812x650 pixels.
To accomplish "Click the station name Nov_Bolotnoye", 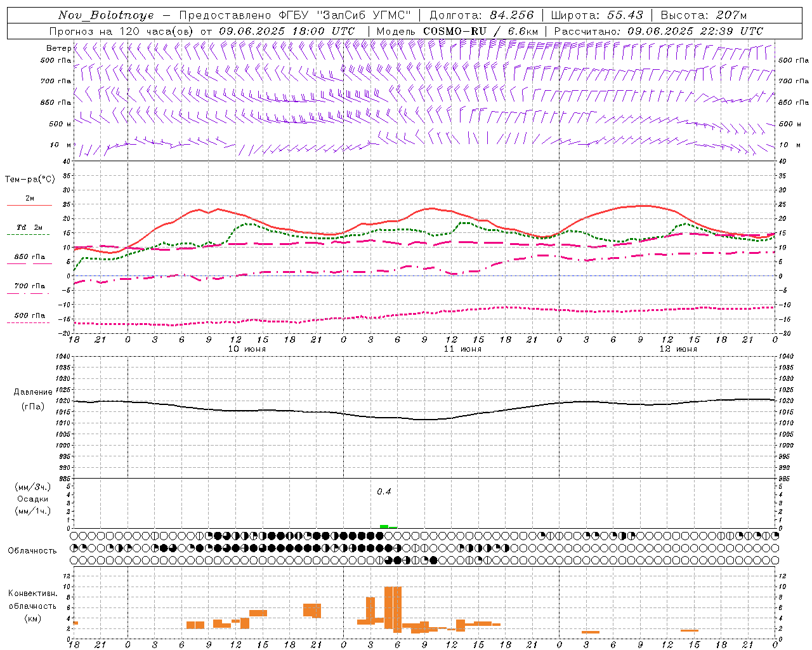I will coord(106,15).
